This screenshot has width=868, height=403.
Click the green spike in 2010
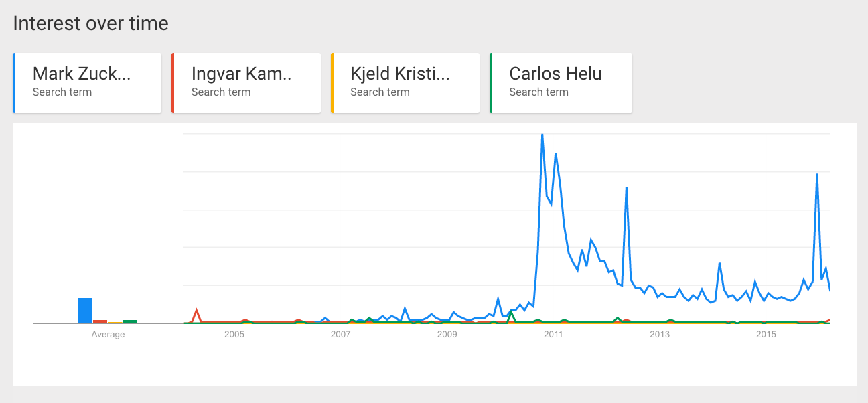(512, 313)
